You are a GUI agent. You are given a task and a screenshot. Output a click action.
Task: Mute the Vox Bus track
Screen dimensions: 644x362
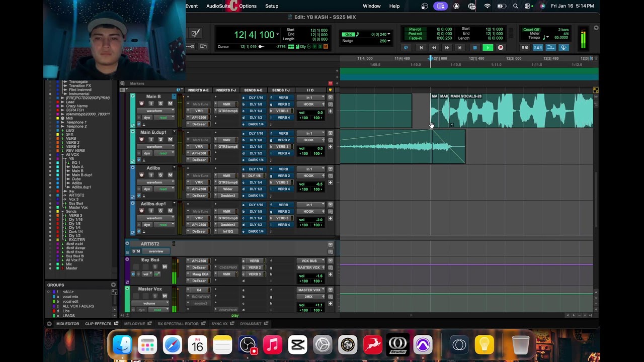[x=165, y=267]
